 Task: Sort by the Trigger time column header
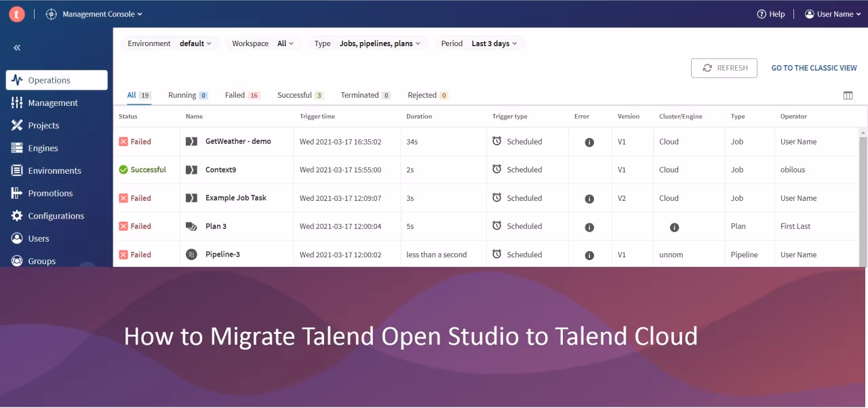pos(317,116)
